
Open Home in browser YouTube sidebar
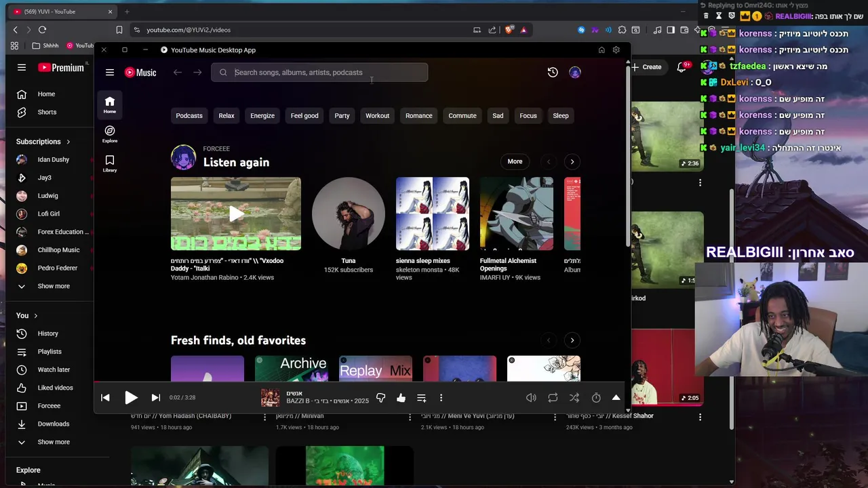(47, 94)
